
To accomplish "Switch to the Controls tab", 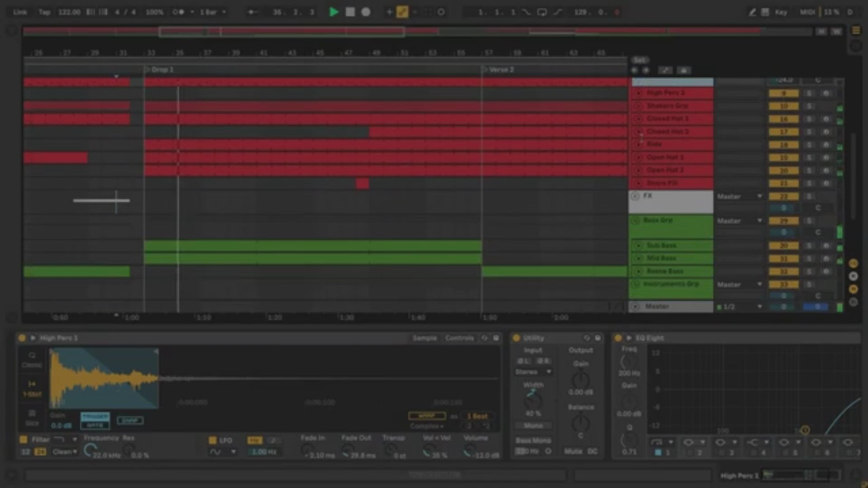I will 459,338.
